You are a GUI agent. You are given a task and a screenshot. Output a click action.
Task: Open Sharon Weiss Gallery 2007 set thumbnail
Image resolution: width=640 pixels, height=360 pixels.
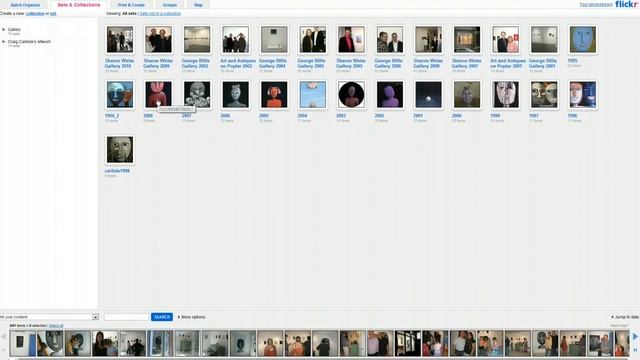[x=467, y=40]
